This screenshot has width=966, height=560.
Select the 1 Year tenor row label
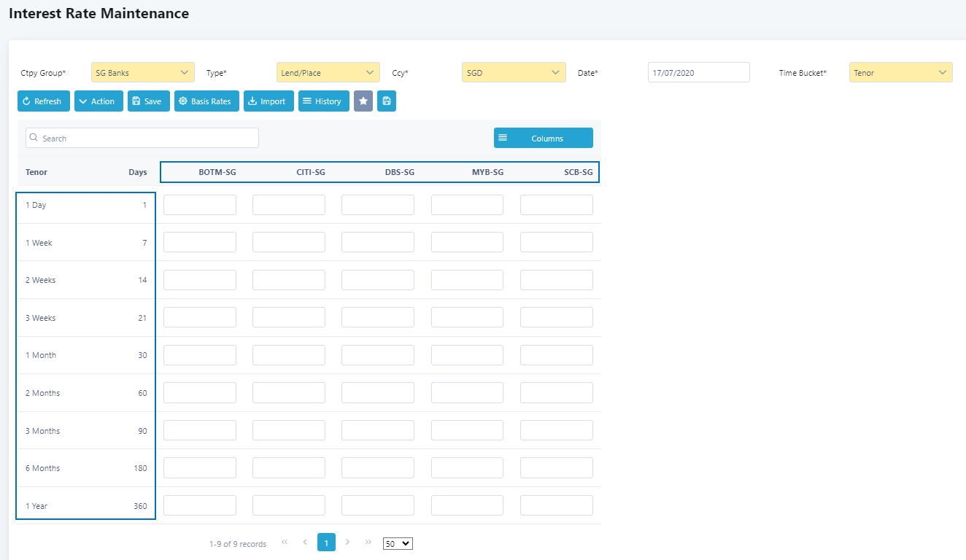tap(36, 506)
